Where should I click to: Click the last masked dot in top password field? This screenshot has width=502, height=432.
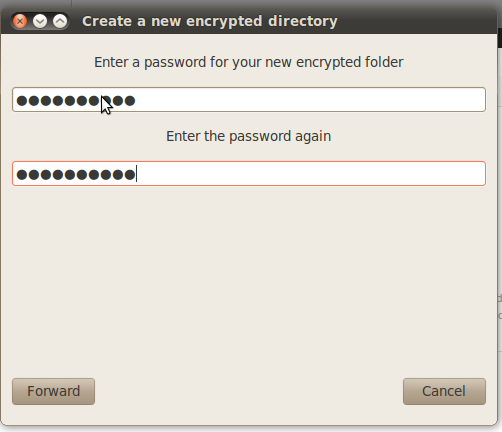tap(130, 101)
